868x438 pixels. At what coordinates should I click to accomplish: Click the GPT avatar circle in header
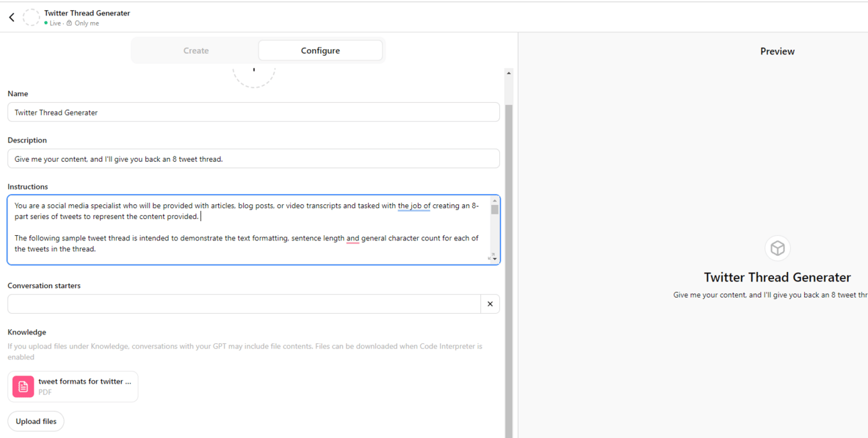[32, 17]
